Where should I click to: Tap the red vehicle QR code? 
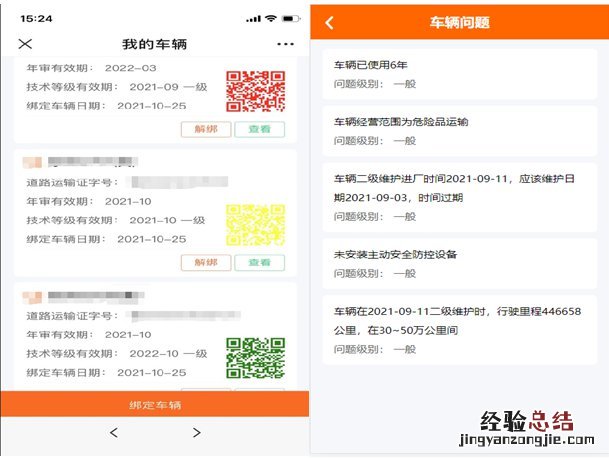[256, 91]
